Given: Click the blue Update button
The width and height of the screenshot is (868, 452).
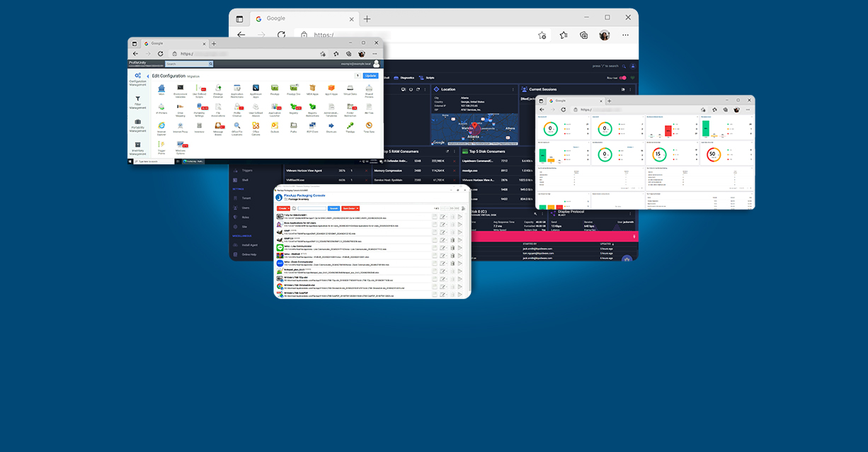Looking at the screenshot, I should click(370, 76).
